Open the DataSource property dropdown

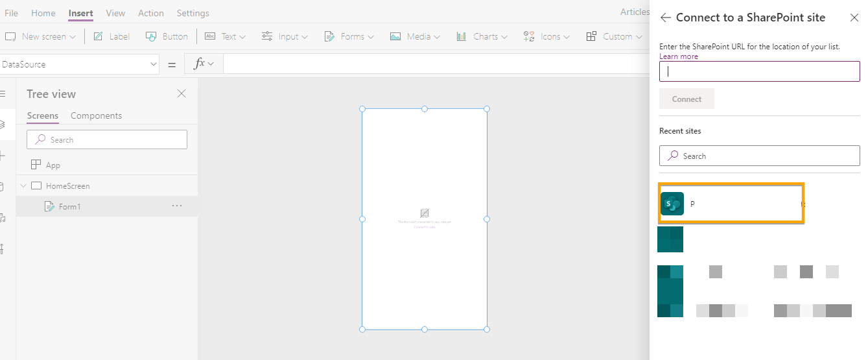coord(154,64)
